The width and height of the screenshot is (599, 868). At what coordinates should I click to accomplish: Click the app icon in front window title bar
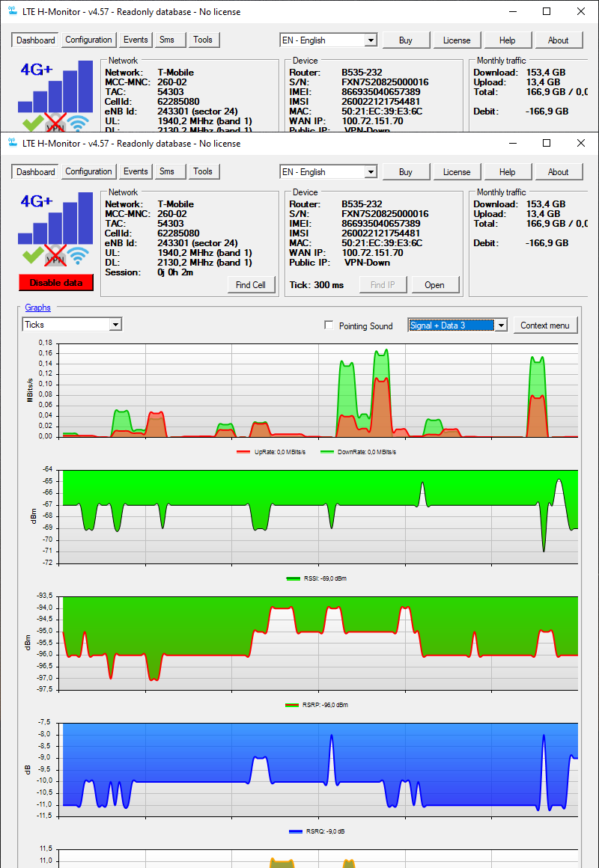[x=13, y=144]
